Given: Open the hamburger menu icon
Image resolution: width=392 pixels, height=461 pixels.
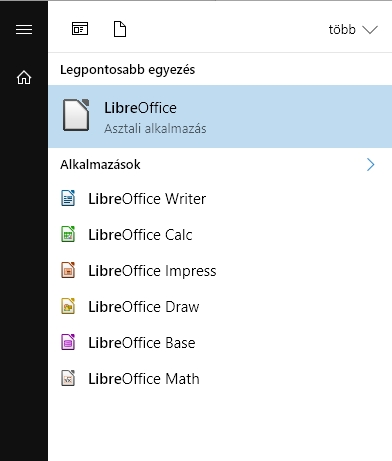Looking at the screenshot, I should 24,29.
